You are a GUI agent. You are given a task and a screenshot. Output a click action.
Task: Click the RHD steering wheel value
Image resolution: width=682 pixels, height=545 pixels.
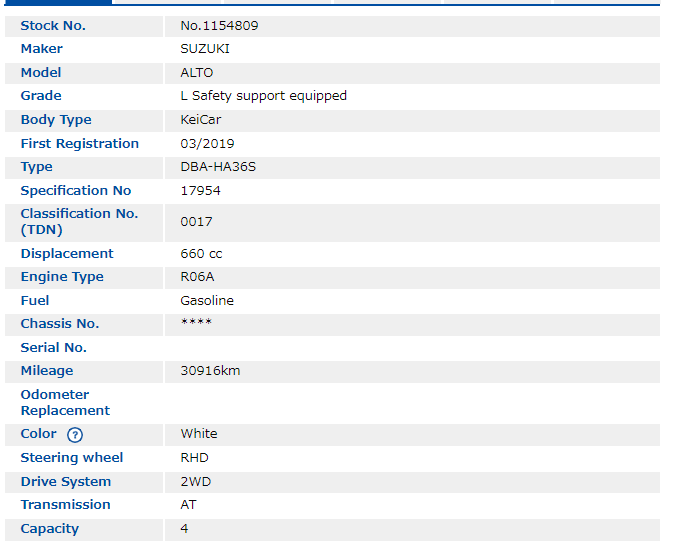coord(195,458)
